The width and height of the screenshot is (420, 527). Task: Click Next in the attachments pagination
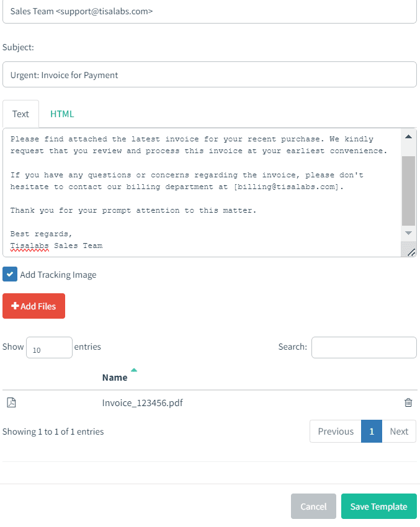coord(399,431)
